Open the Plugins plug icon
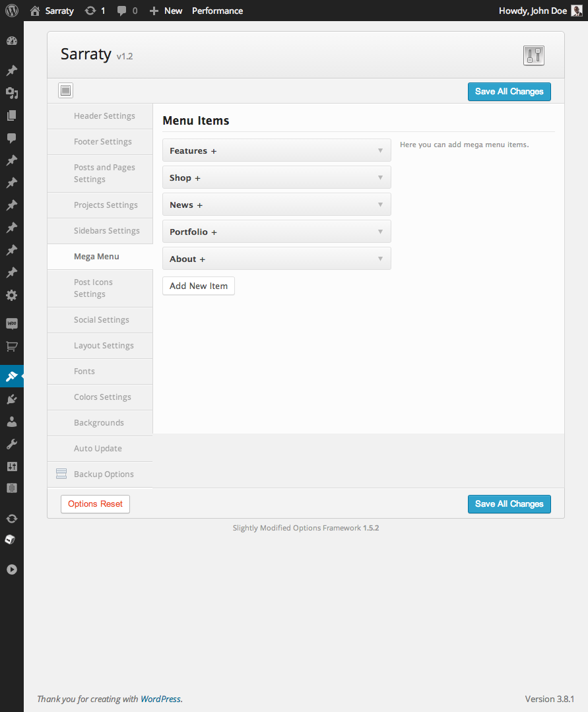Viewport: 588px width, 712px height. pos(11,399)
